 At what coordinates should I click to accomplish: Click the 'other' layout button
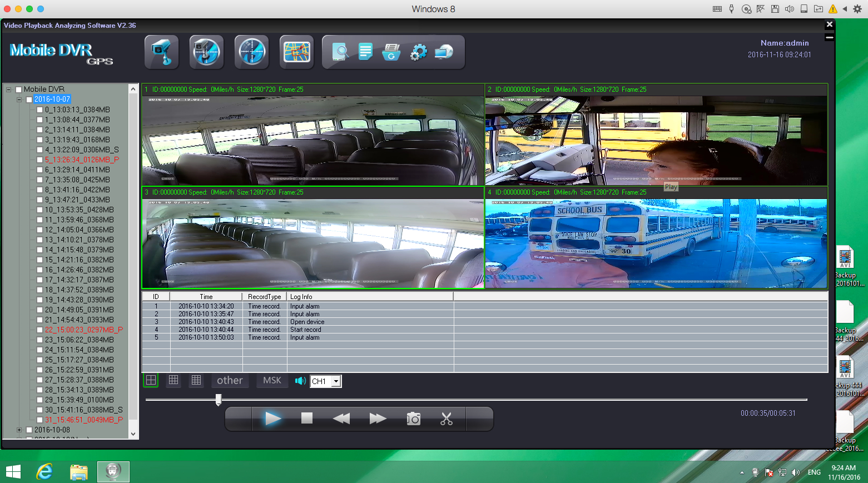[230, 381]
